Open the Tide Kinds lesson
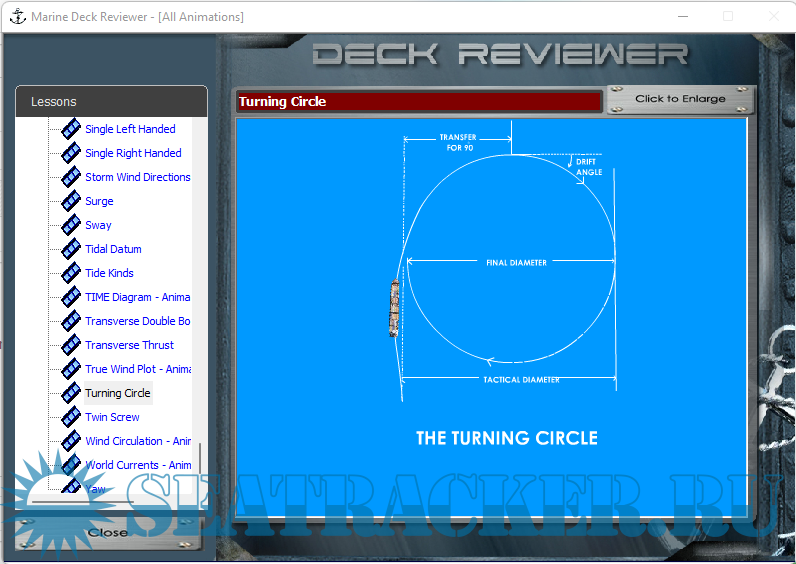The width and height of the screenshot is (796, 564). pos(109,273)
